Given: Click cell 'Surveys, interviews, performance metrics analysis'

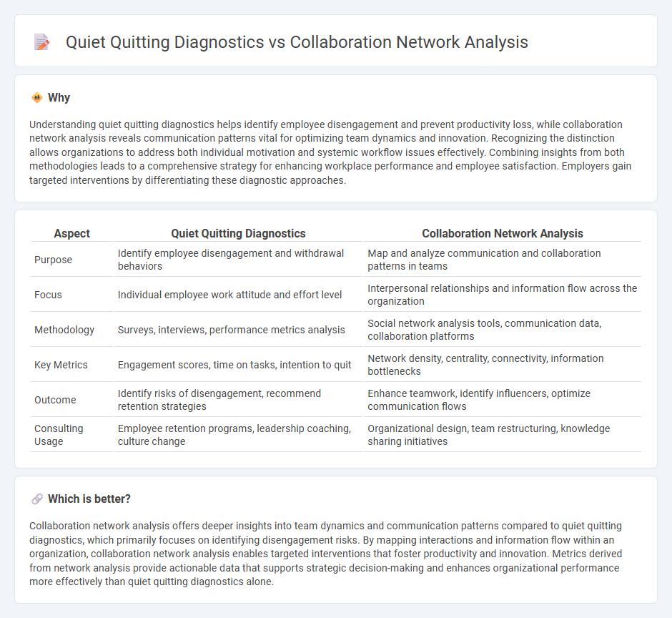Looking at the screenshot, I should coord(238,330).
